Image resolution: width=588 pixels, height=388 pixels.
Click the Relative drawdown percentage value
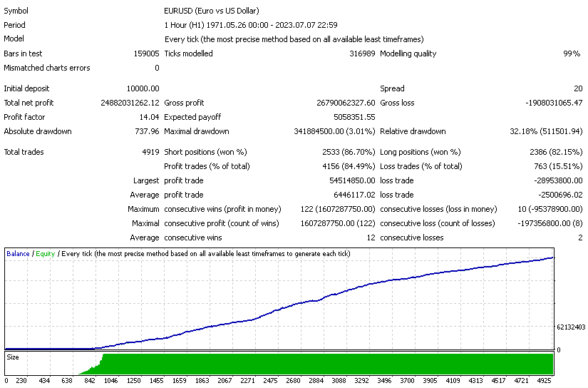click(546, 131)
